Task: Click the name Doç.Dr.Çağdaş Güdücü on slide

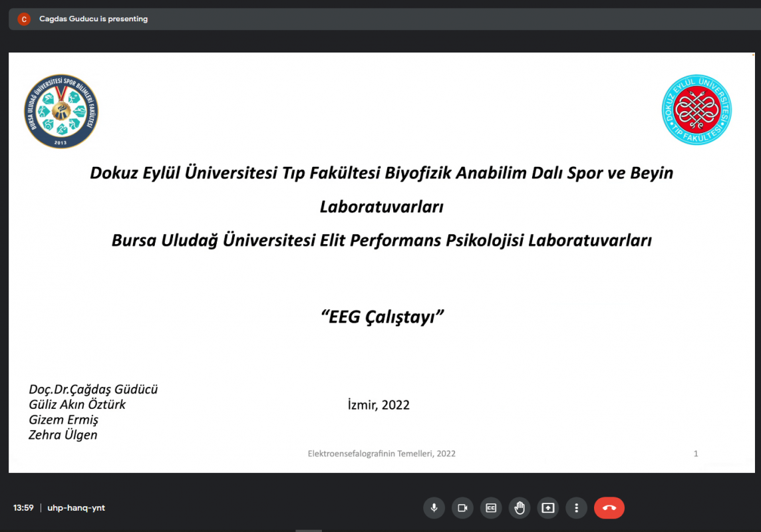Action: [93, 389]
